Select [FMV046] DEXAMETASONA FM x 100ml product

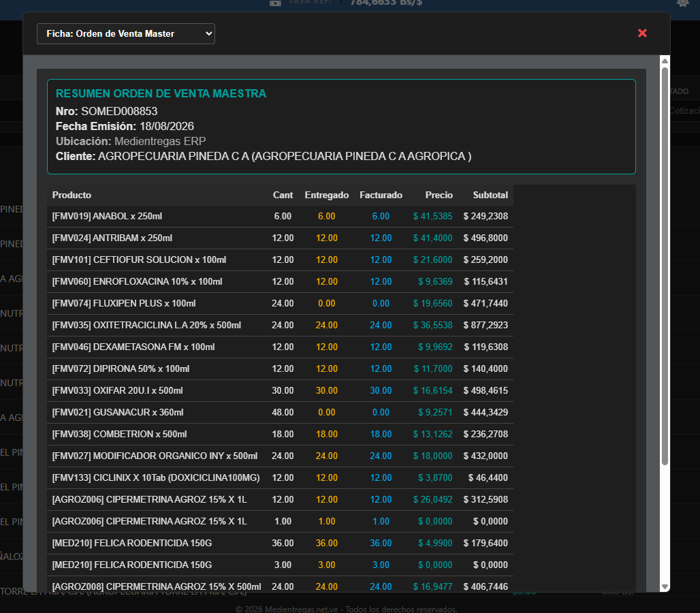click(x=133, y=347)
